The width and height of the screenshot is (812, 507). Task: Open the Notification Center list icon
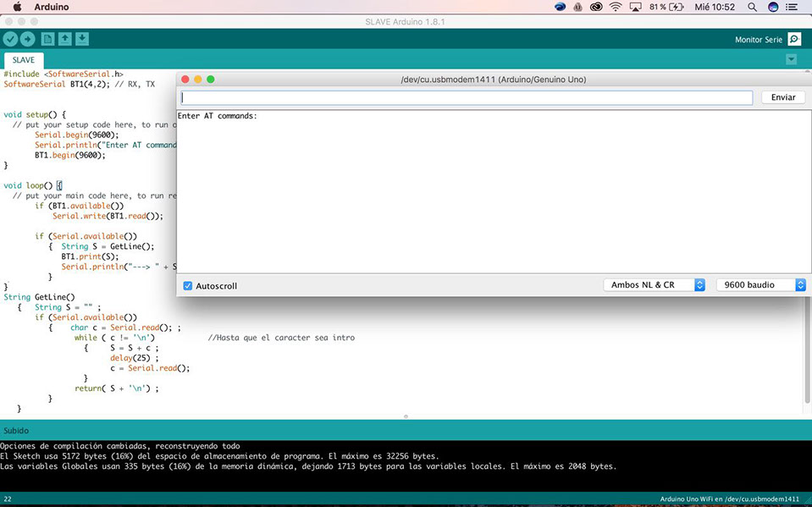[x=792, y=7]
